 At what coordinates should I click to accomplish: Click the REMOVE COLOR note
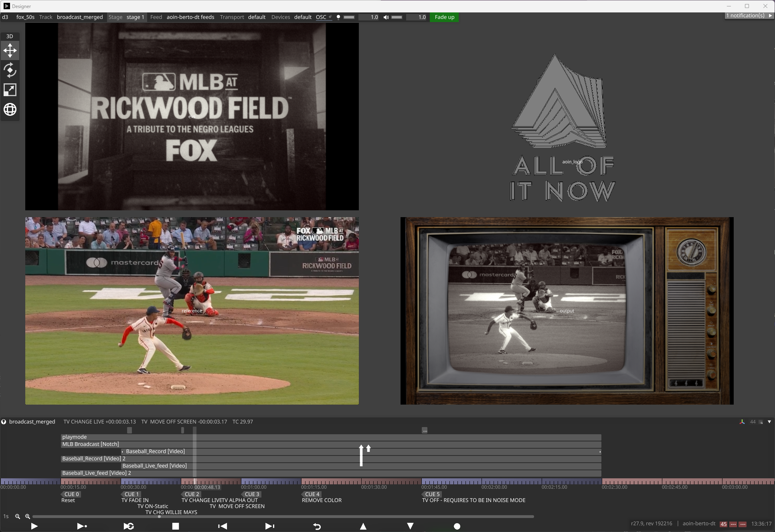(322, 500)
